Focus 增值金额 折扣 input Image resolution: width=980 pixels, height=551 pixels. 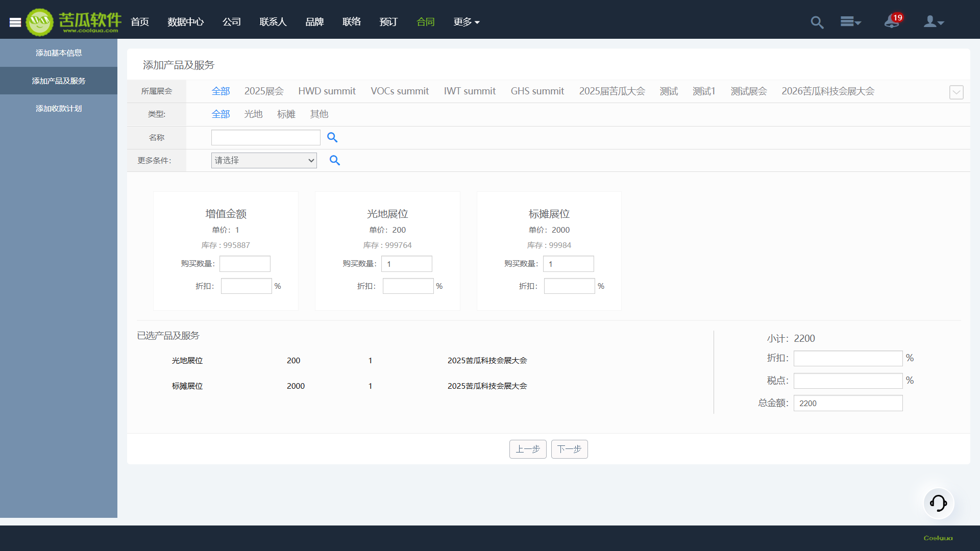click(x=247, y=286)
